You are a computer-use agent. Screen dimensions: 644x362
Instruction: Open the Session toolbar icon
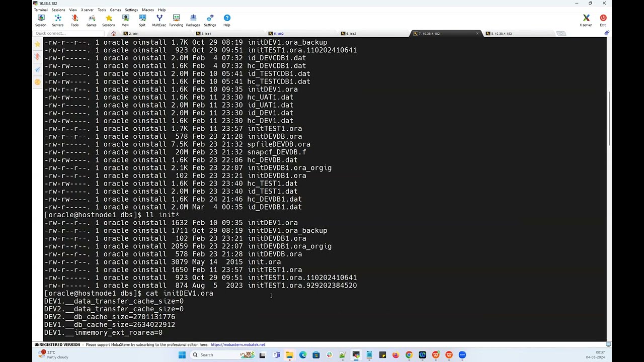click(41, 20)
